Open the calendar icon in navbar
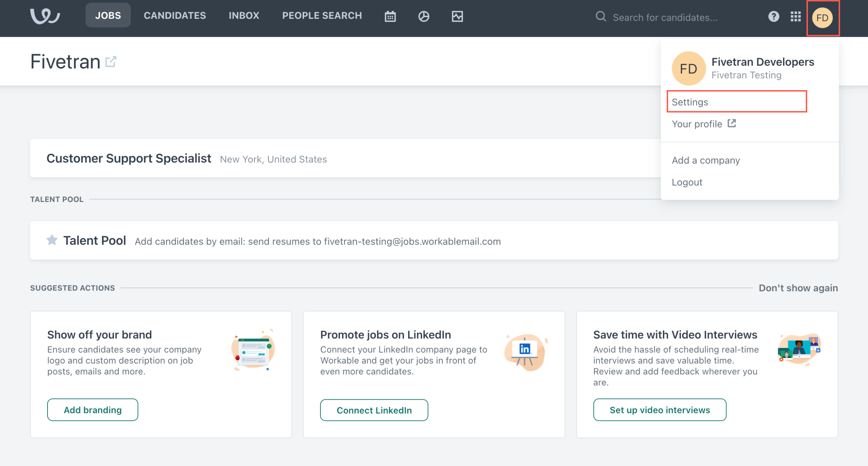This screenshot has width=868, height=466. pyautogui.click(x=390, y=16)
